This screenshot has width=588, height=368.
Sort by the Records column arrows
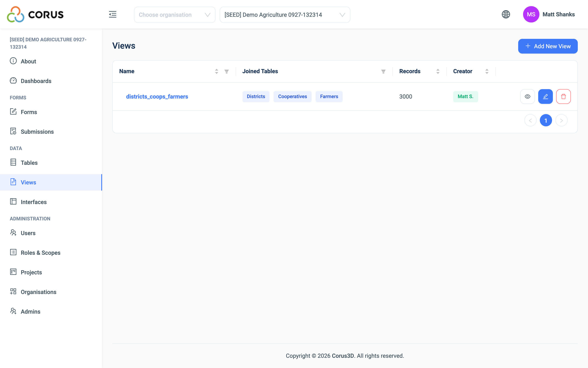(x=438, y=71)
